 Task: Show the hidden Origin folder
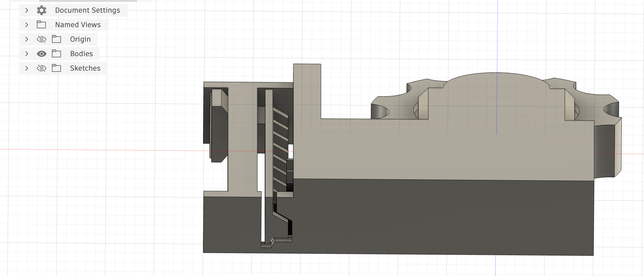(42, 39)
